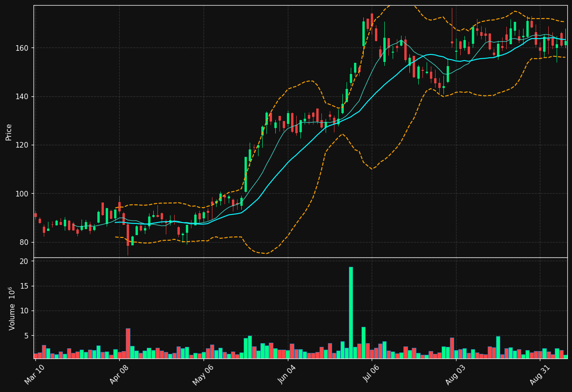Click the tall red volume bar near Apr 08
Viewport: 572px width, 392px height.
(x=128, y=343)
